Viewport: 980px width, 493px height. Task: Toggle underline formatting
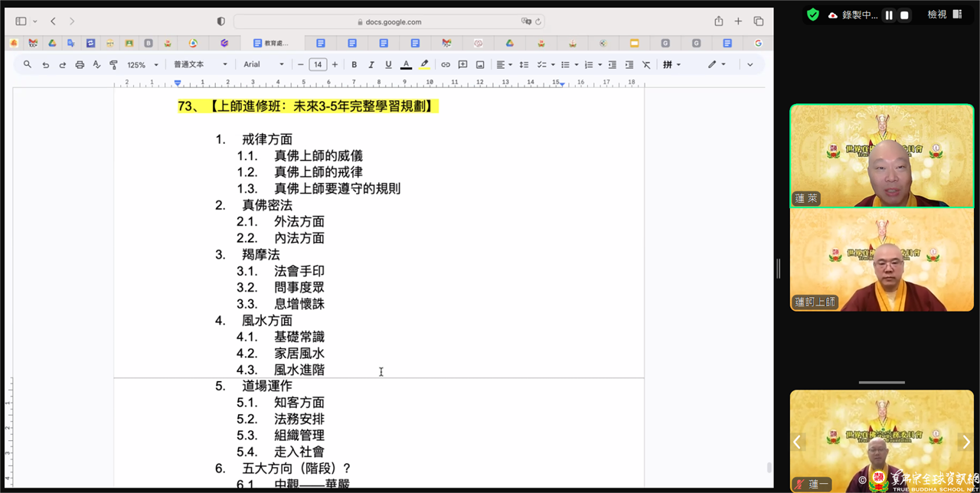pos(388,65)
